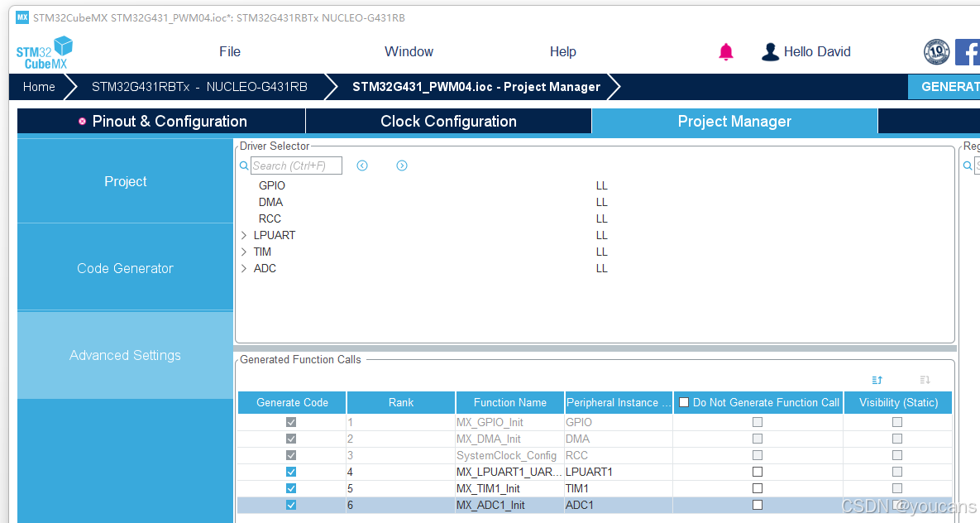Click the MX_GPIO_Init function cell
This screenshot has width=980, height=523.
[509, 422]
